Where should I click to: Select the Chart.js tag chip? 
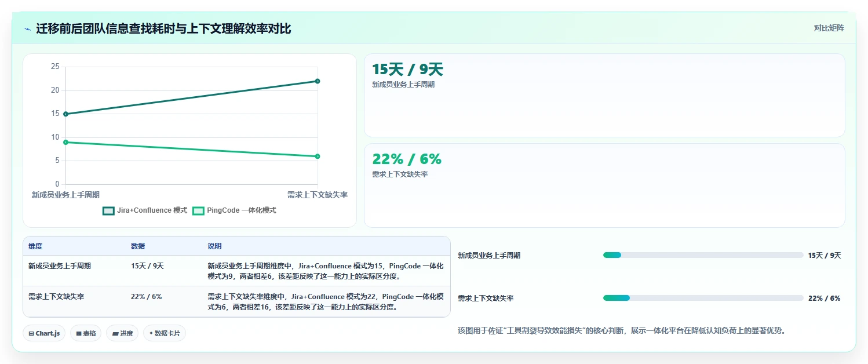click(x=44, y=333)
